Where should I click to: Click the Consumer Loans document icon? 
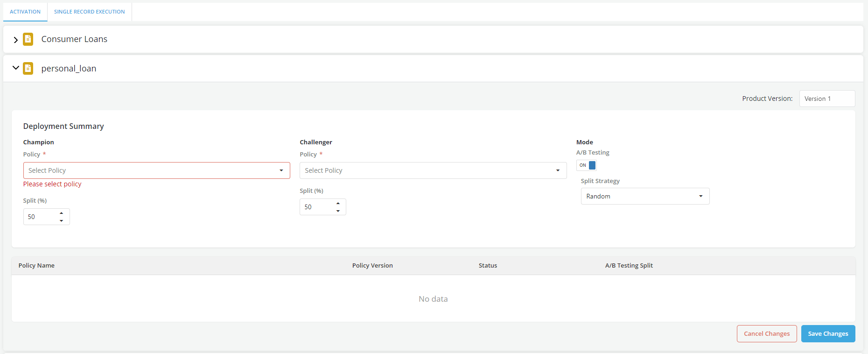tap(28, 39)
